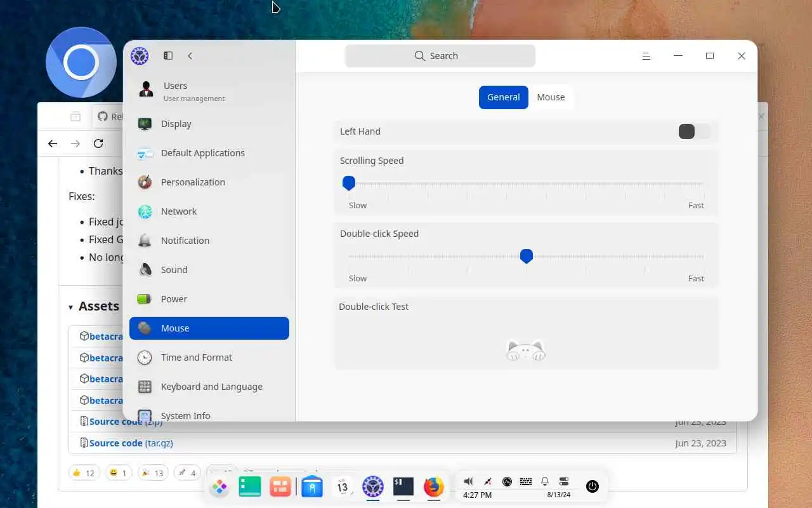
Task: Click the party popper reaction with 13
Action: point(152,472)
